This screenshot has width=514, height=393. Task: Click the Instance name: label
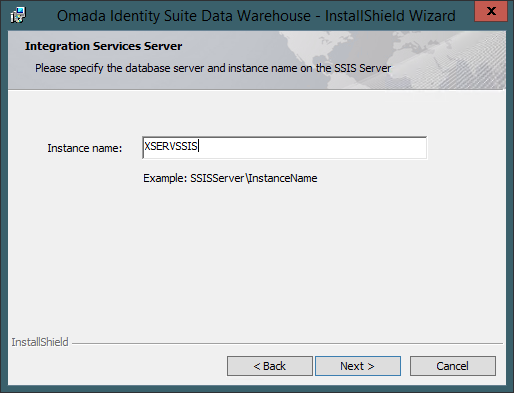coord(85,148)
